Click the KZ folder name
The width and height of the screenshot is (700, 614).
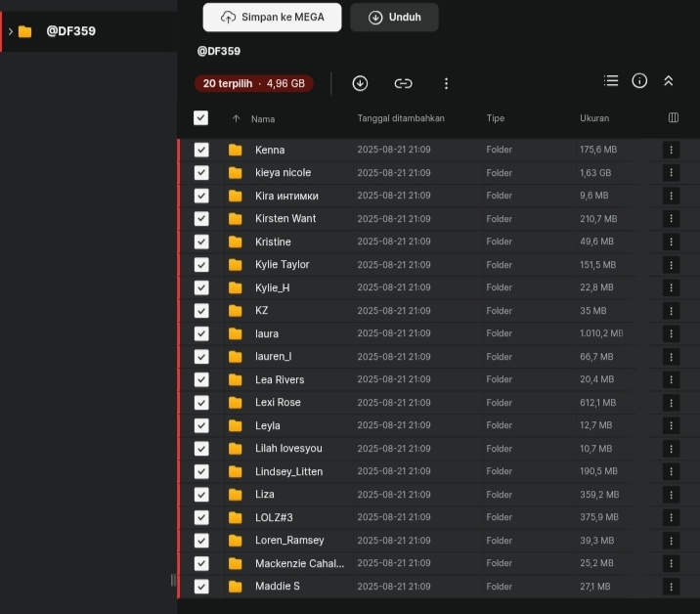pyautogui.click(x=262, y=311)
